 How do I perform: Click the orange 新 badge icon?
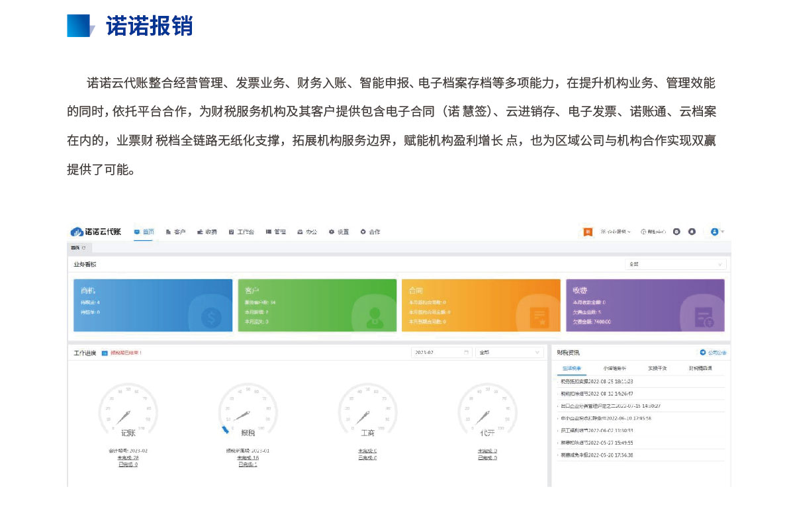pyautogui.click(x=588, y=232)
